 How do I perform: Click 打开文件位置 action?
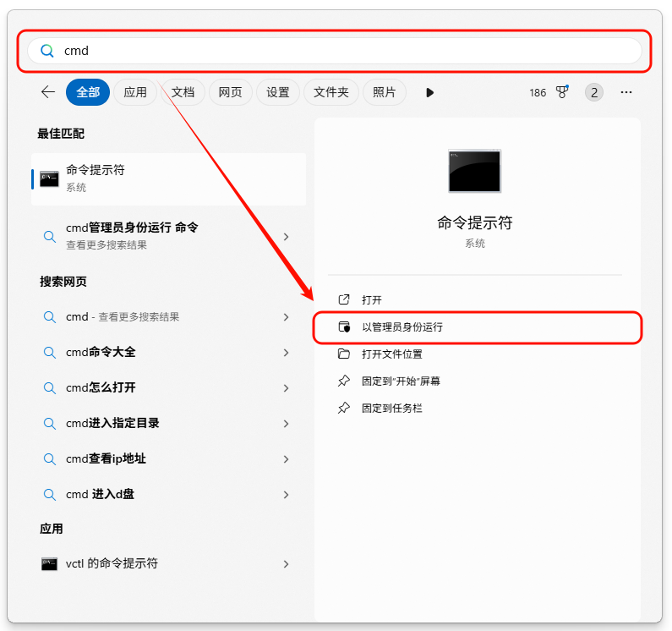click(x=391, y=354)
